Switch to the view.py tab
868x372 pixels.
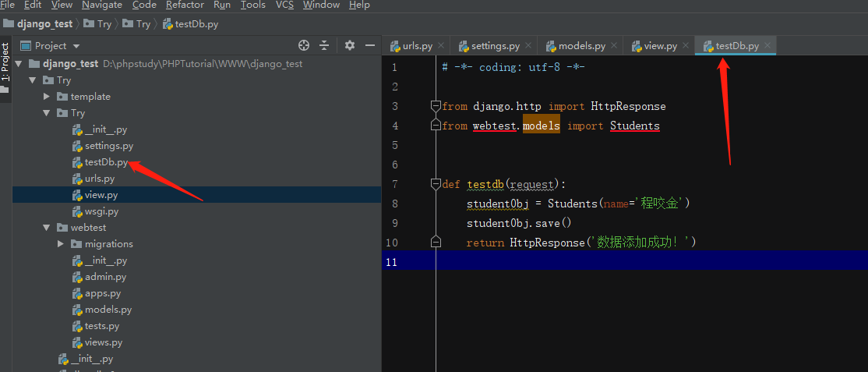(x=659, y=46)
